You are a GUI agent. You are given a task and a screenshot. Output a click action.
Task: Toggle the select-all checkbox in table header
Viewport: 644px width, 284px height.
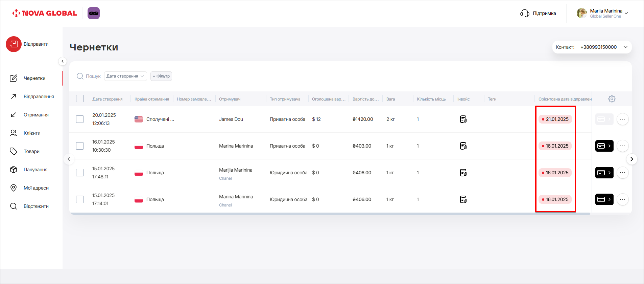(x=80, y=99)
